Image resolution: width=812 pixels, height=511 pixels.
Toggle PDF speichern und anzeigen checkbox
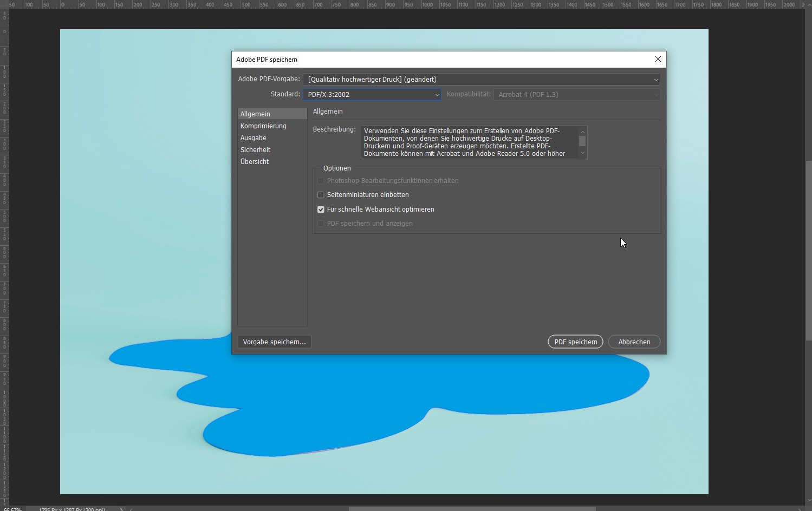(321, 224)
